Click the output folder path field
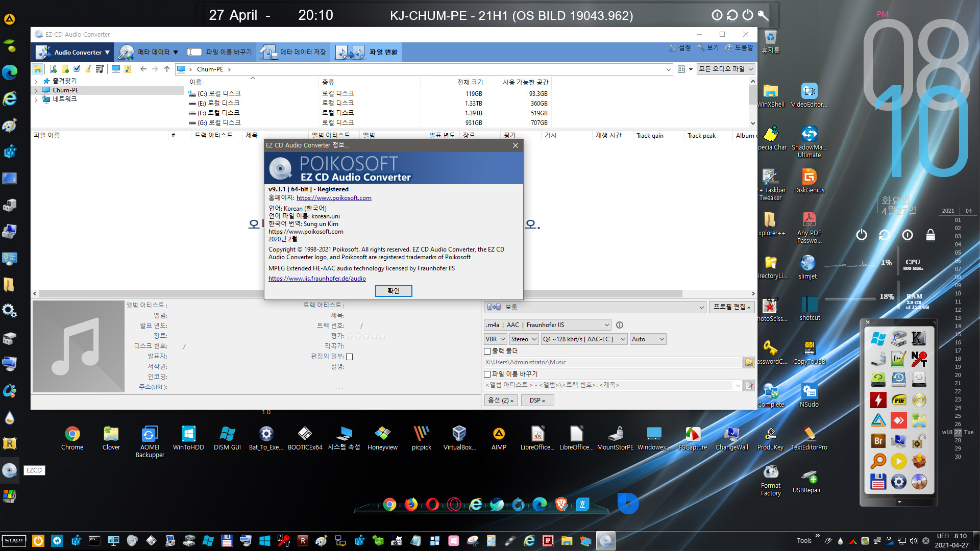 tap(612, 362)
